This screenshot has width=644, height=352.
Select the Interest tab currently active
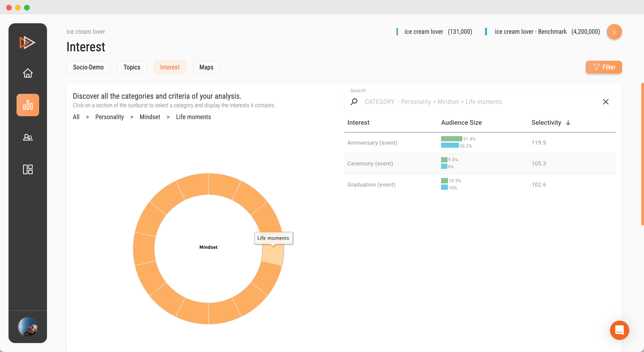click(170, 67)
